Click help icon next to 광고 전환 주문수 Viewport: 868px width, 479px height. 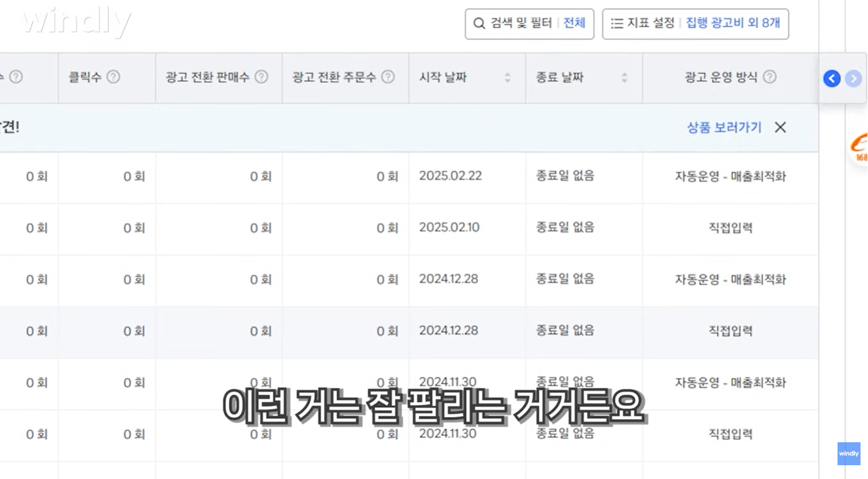(388, 76)
